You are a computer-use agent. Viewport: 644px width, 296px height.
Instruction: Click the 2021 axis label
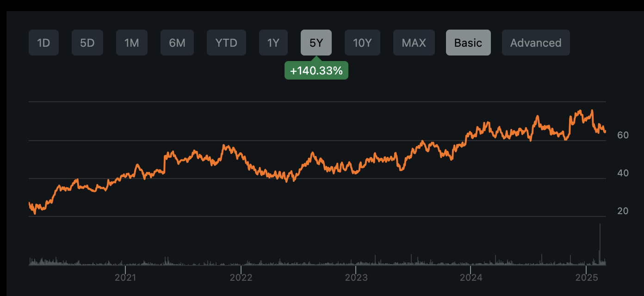pyautogui.click(x=125, y=277)
